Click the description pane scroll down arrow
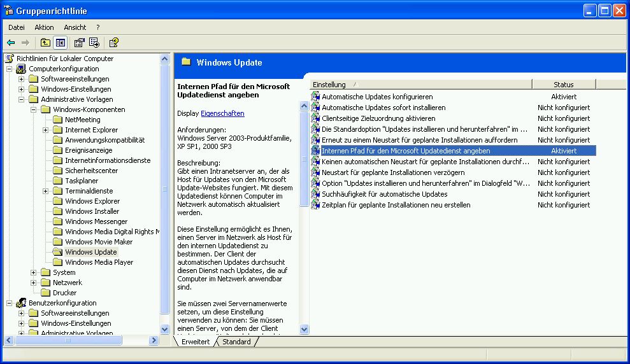 click(x=304, y=330)
